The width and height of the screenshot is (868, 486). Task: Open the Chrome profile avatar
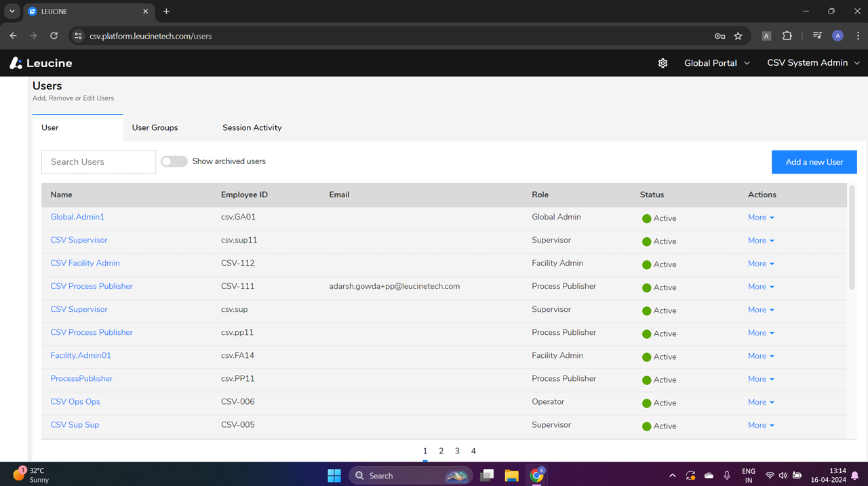(x=837, y=36)
